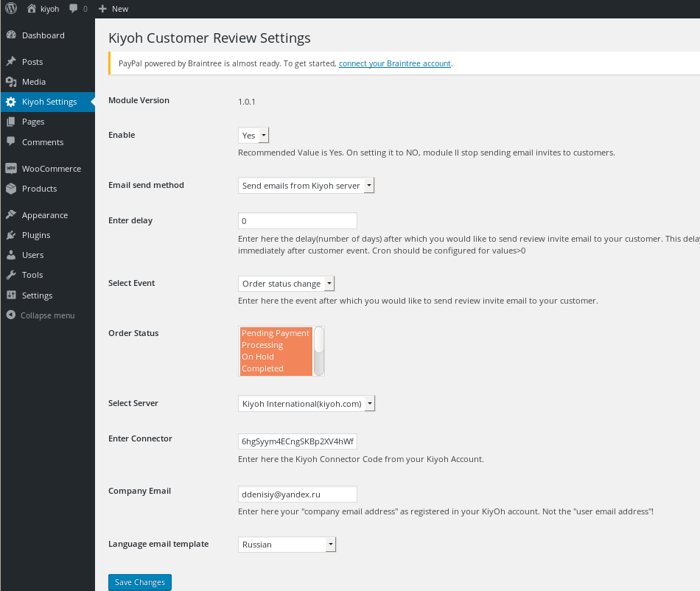Image resolution: width=700 pixels, height=591 pixels.
Task: Click the Comments speech bubble sidebar icon
Action: [x=11, y=141]
